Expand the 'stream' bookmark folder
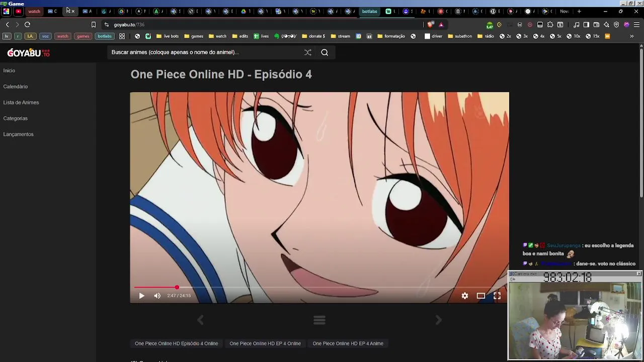 pyautogui.click(x=340, y=36)
